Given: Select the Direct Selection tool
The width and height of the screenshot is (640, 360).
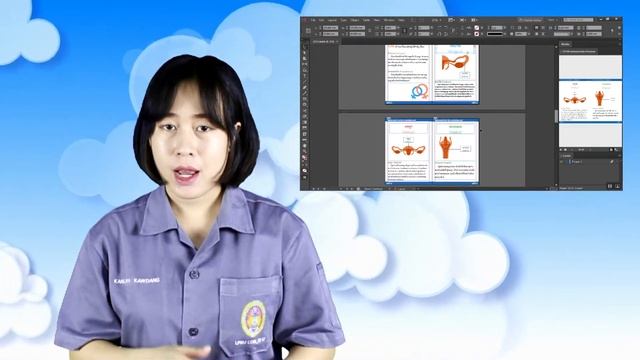Looking at the screenshot, I should (x=305, y=53).
